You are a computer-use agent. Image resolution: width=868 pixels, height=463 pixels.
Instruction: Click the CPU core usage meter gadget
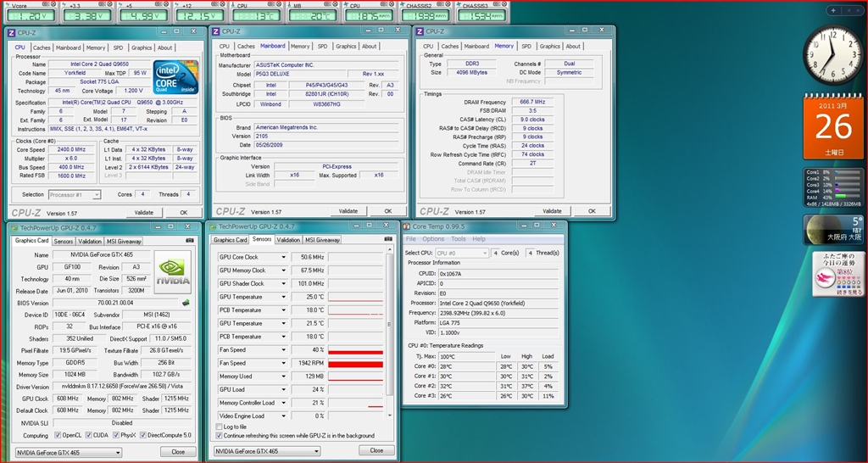(832, 188)
